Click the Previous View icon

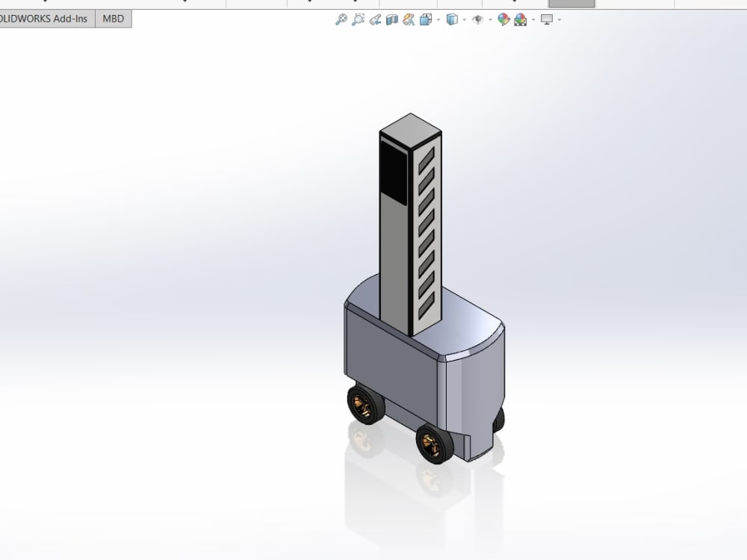[x=375, y=19]
